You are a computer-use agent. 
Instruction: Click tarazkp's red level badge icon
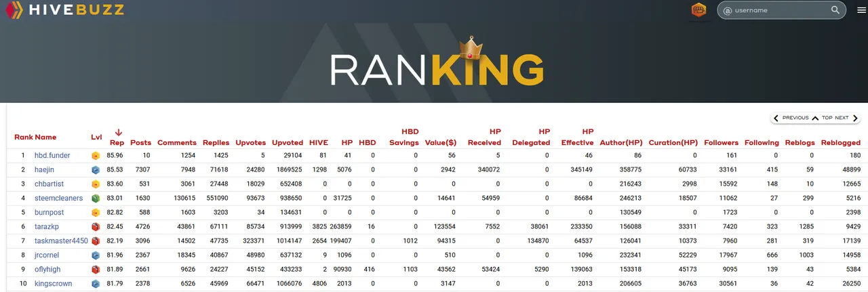pos(96,226)
